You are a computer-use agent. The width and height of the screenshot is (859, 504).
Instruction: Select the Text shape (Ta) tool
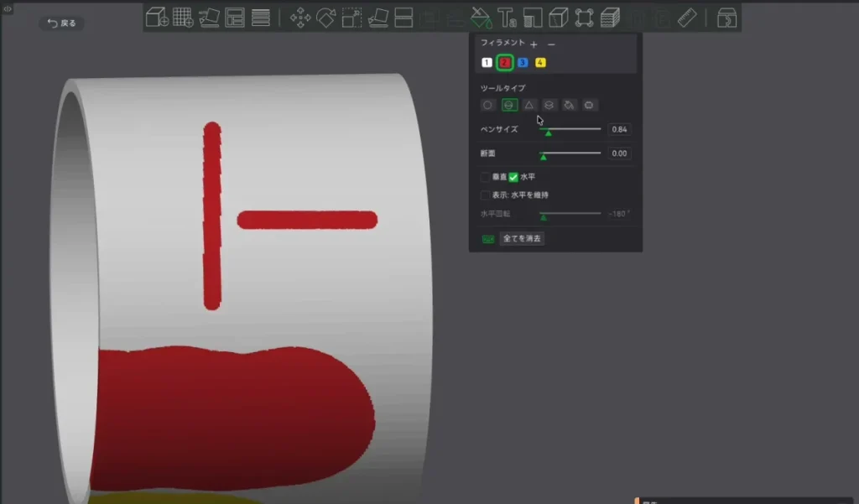point(508,18)
